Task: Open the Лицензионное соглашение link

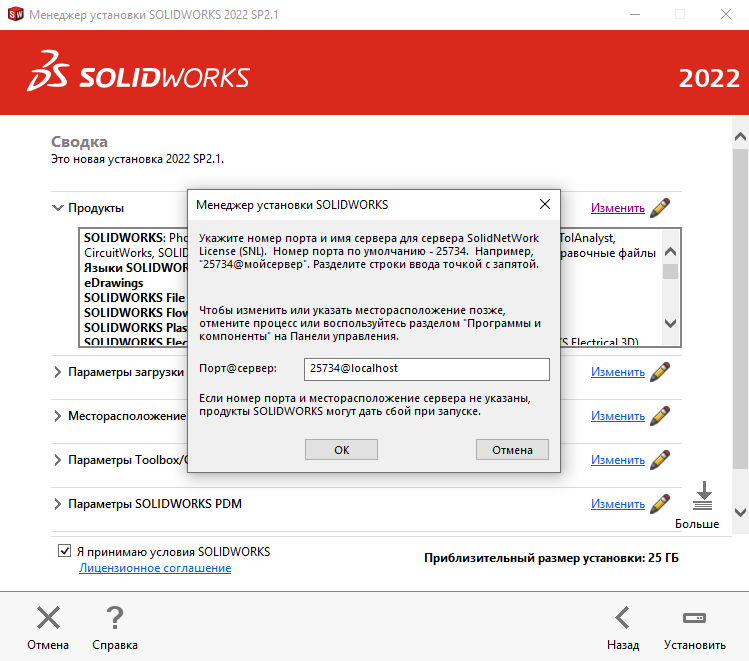Action: (155, 568)
